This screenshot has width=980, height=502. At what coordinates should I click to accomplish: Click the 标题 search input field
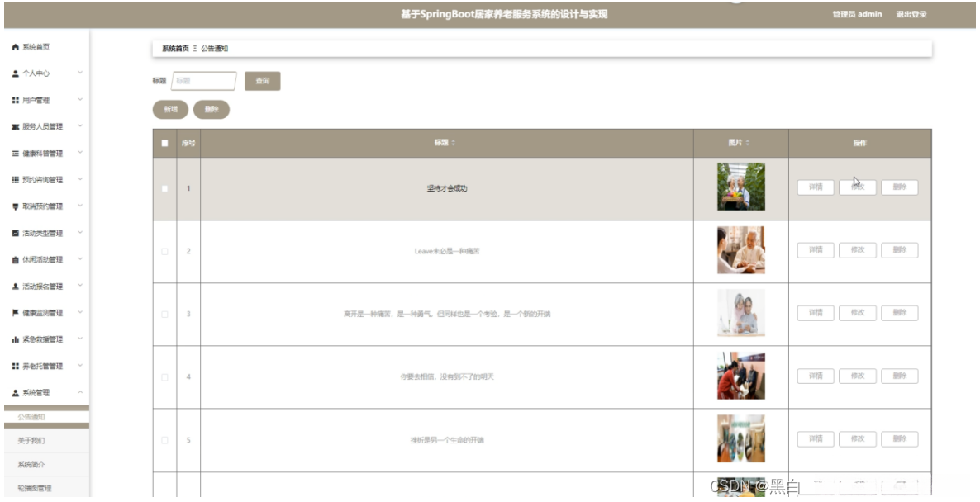(204, 81)
